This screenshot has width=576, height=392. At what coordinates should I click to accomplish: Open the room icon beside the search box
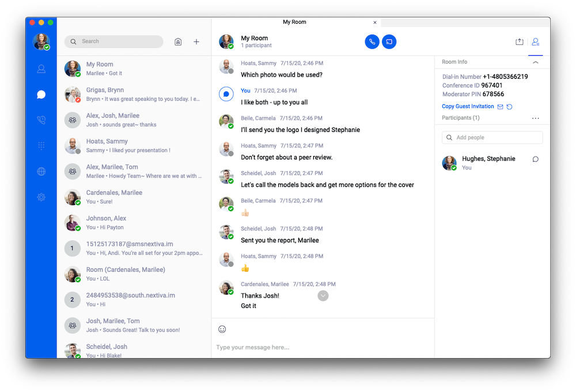tap(178, 41)
